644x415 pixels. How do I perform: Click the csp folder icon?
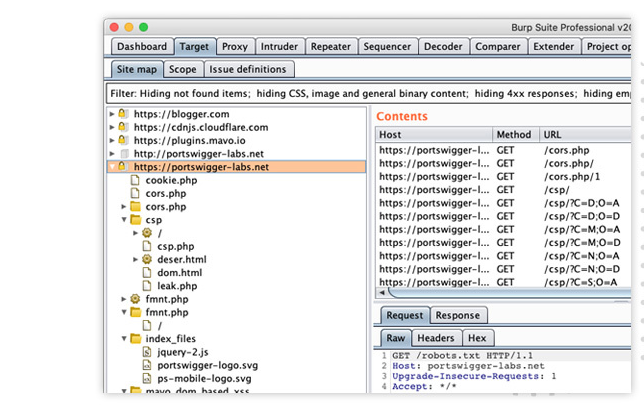pos(136,219)
